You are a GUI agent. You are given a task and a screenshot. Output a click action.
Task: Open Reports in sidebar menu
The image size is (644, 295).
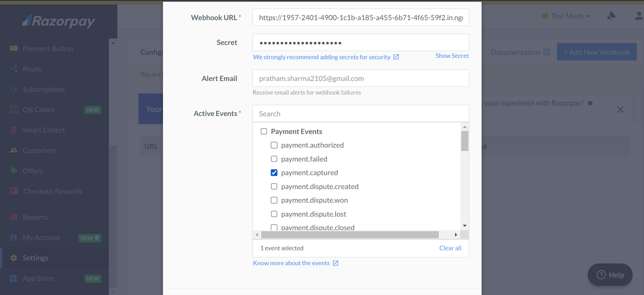pos(35,217)
